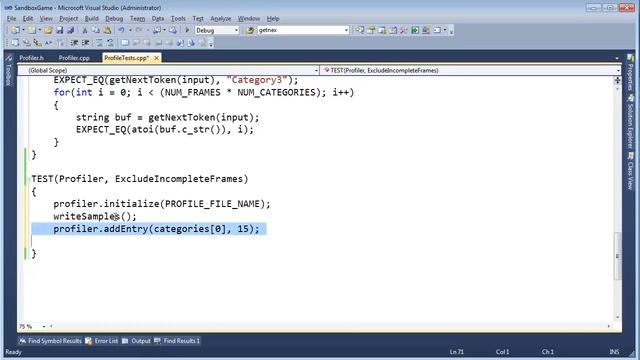Viewport: 640px width, 360px height.
Task: Click the Display Object Member List icon
Action: click(x=16, y=42)
